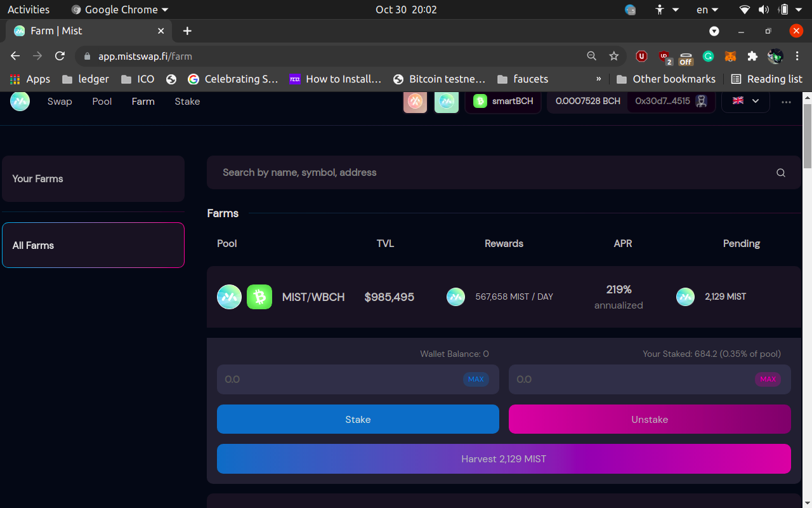Open the smartBCH network selector
This screenshot has width=812, height=508.
point(503,101)
